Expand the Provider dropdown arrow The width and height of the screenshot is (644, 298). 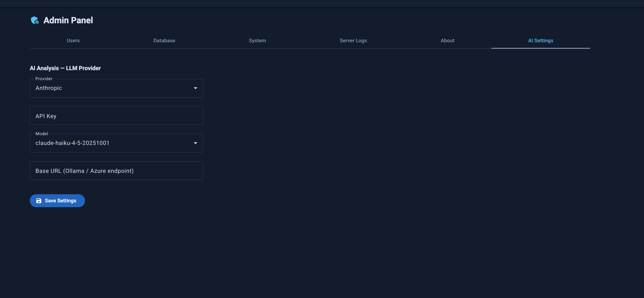[196, 88]
